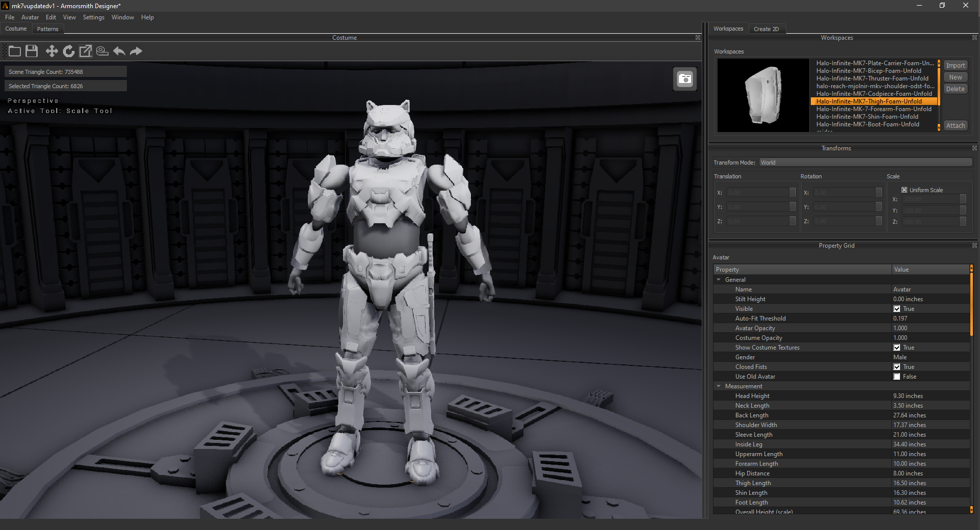Select the Scale tool icon
The height and width of the screenshot is (530, 980).
pos(86,51)
